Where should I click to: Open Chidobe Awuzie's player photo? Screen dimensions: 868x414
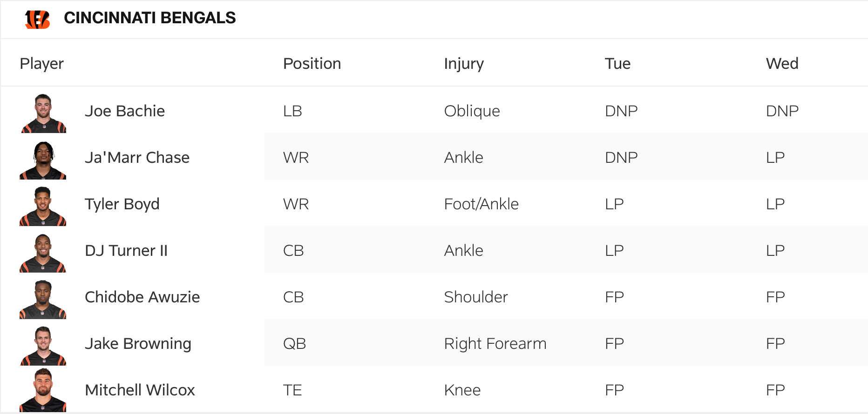[43, 299]
